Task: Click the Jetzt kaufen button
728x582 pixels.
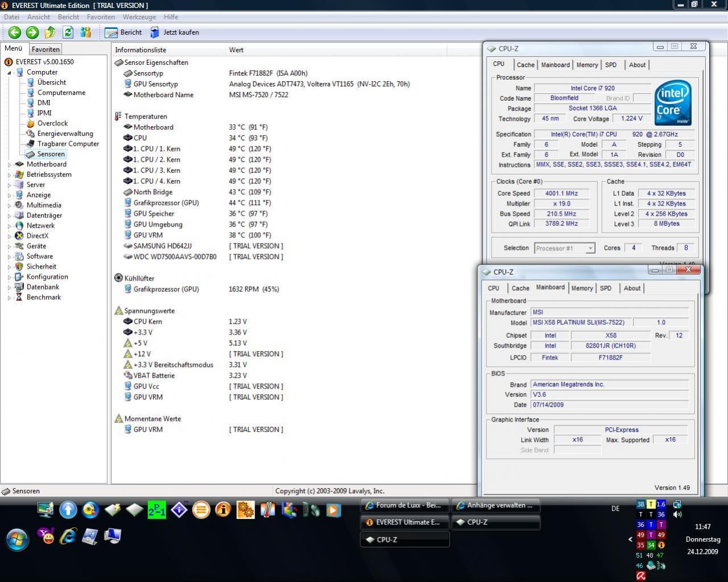Action: 175,32
